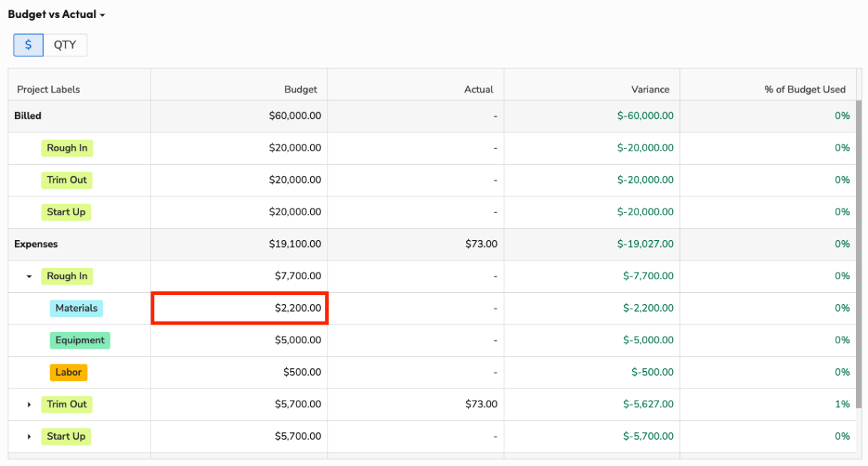Expand the Expenses Start Up row

[x=29, y=437]
